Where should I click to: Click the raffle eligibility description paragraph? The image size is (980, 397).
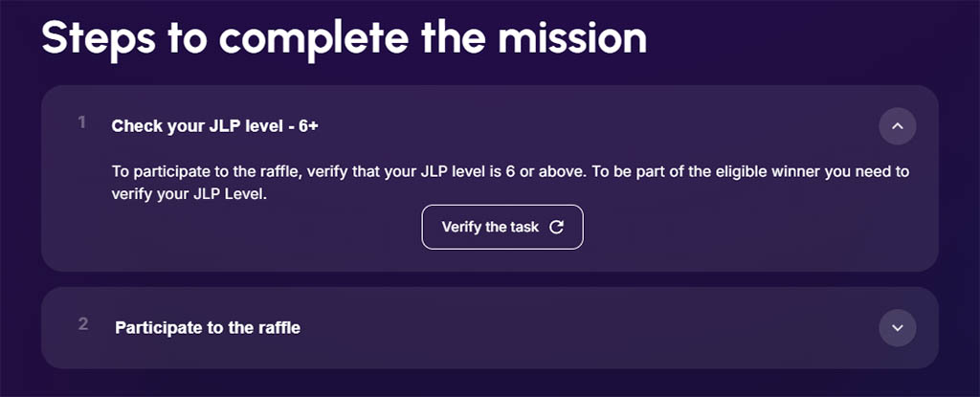[510, 183]
